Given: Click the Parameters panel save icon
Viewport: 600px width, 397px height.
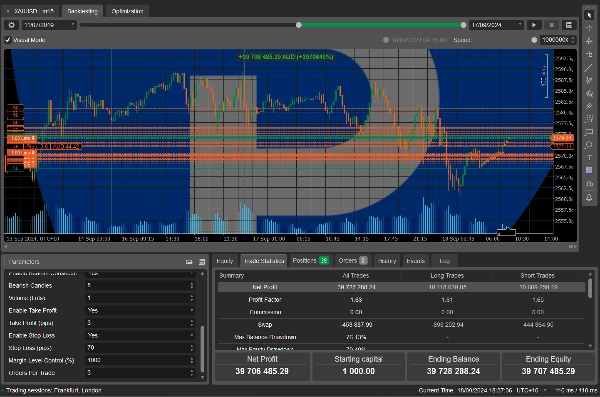Looking at the screenshot, I should (202, 262).
